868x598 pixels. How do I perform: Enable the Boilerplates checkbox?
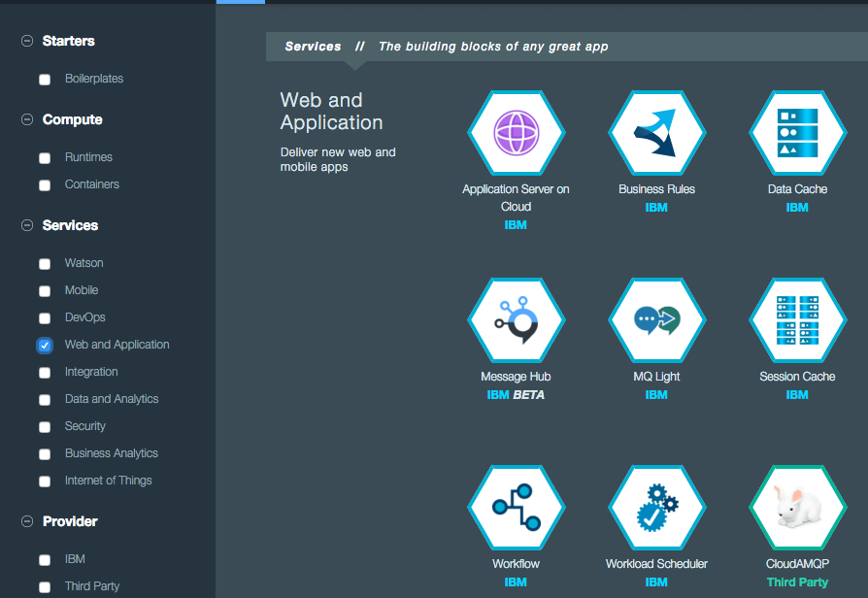pos(45,80)
